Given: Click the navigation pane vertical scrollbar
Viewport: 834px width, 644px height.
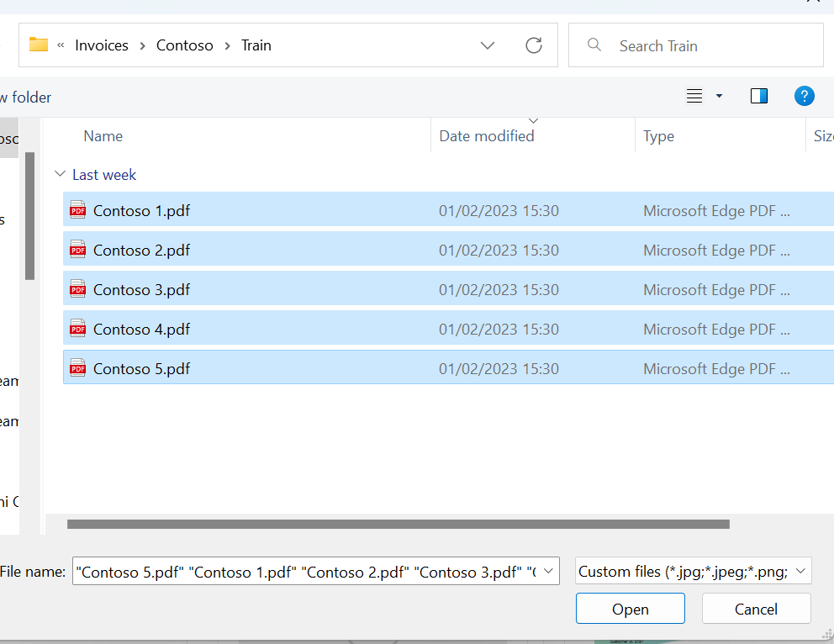Looking at the screenshot, I should point(29,216).
